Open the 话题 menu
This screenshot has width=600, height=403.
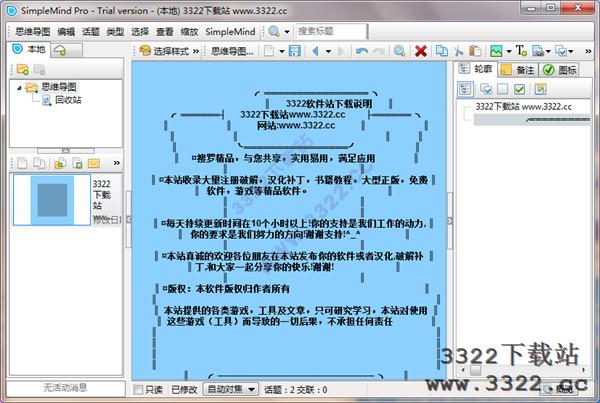coord(91,31)
